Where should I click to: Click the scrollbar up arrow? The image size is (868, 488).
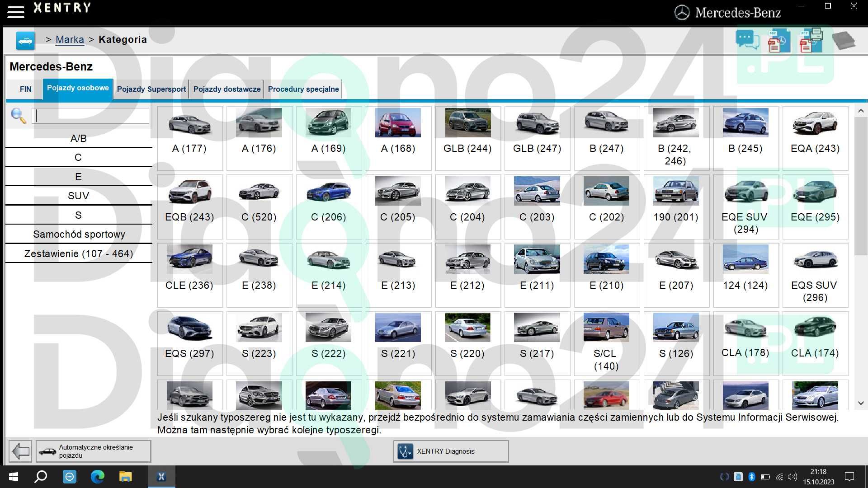tap(861, 111)
